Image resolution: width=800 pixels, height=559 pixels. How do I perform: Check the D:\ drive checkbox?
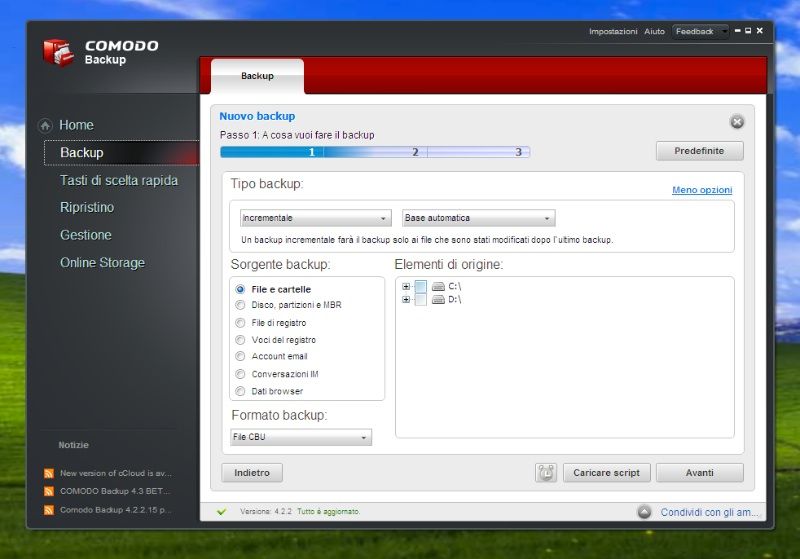click(420, 300)
